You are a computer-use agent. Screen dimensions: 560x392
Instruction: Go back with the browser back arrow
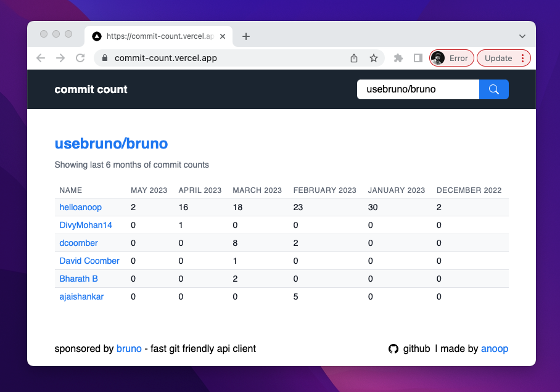(x=41, y=58)
